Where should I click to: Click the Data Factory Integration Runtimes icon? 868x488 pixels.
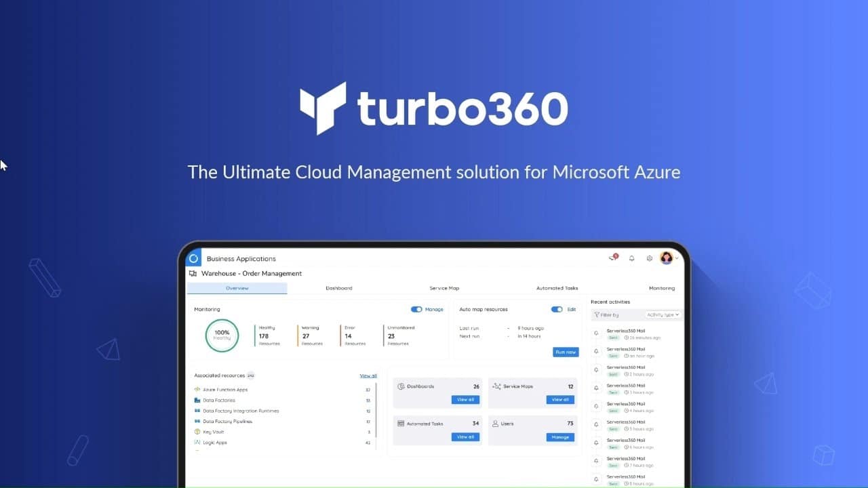coord(197,411)
